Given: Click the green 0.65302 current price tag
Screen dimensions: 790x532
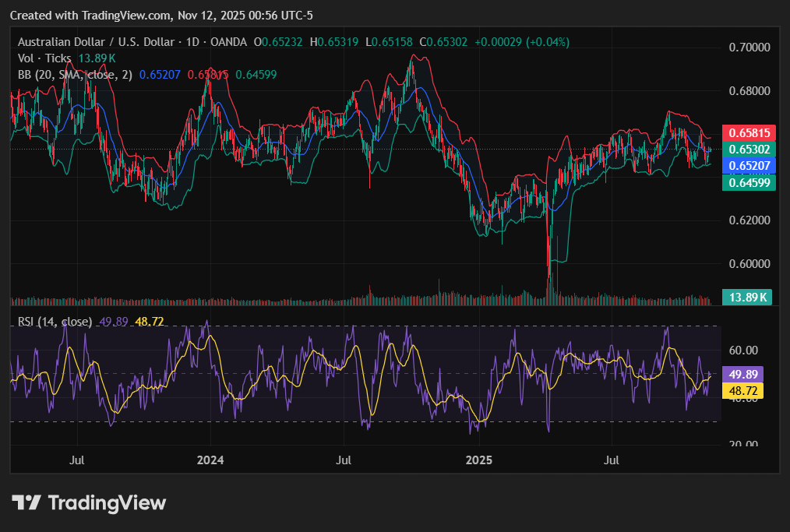Looking at the screenshot, I should (x=747, y=149).
